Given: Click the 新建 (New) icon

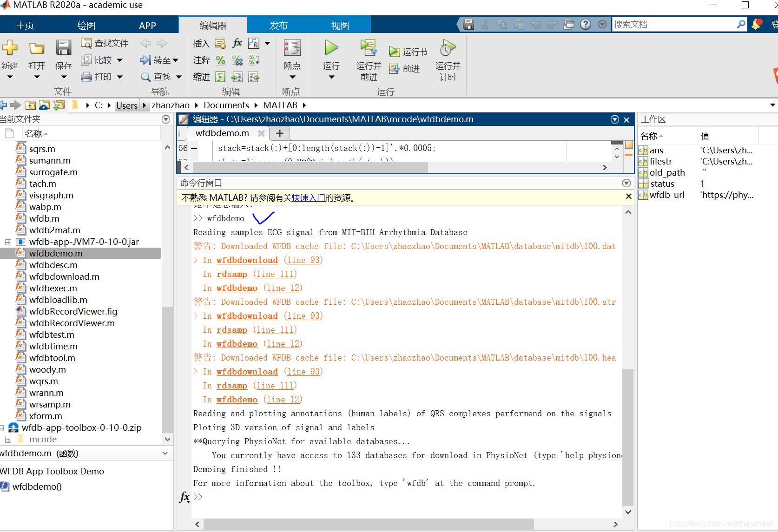Looking at the screenshot, I should point(10,48).
